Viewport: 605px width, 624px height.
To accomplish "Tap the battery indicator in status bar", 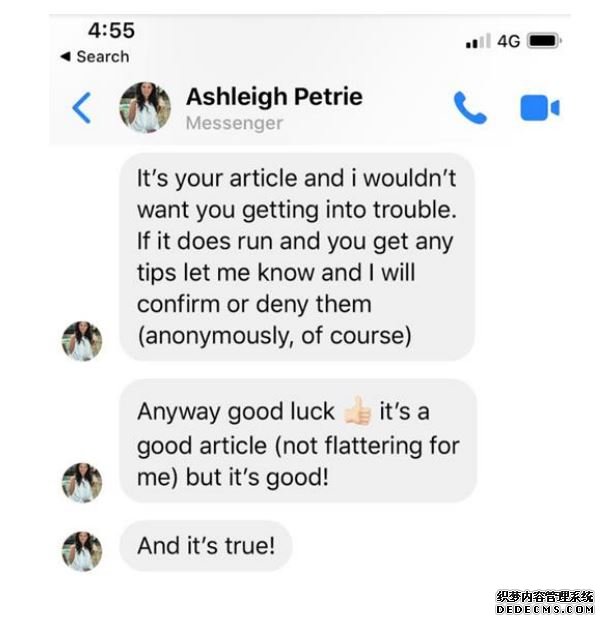I will click(544, 41).
